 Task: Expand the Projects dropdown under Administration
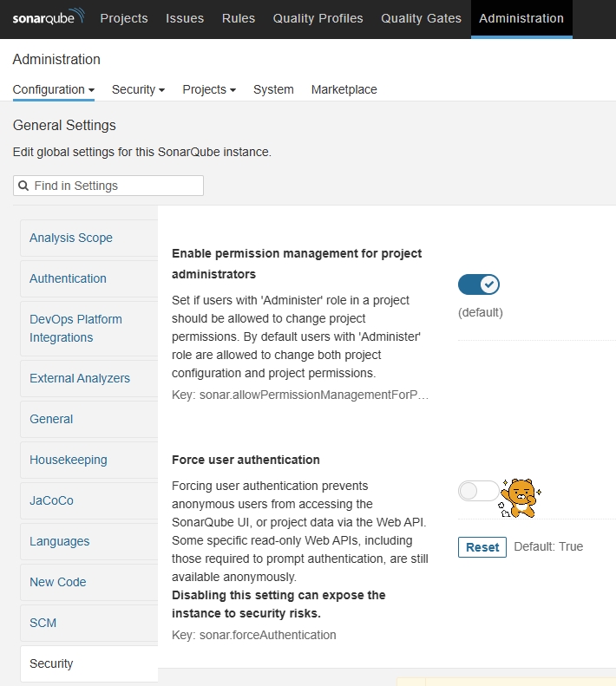209,89
